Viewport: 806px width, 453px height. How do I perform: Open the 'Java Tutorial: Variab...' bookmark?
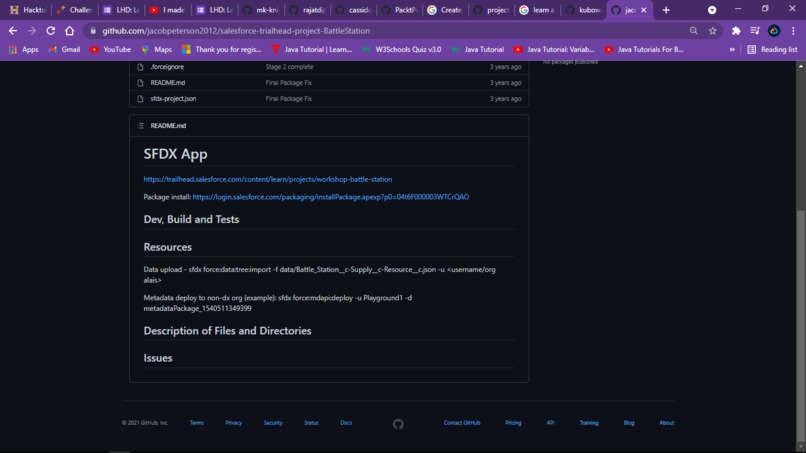click(554, 49)
